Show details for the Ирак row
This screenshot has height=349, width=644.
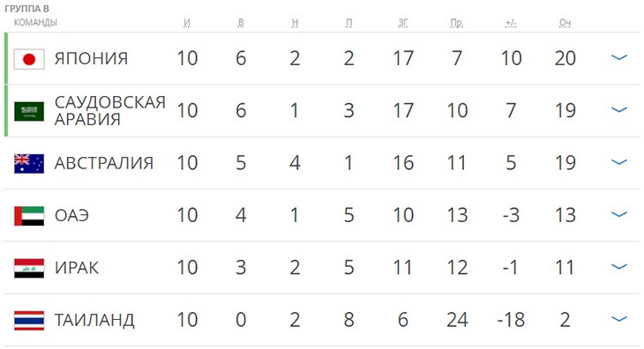click(619, 266)
